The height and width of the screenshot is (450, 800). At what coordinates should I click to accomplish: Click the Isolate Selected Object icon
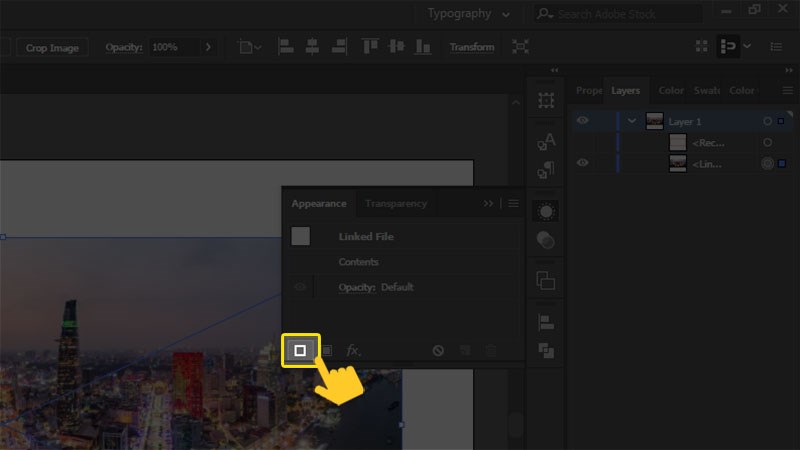coord(520,47)
